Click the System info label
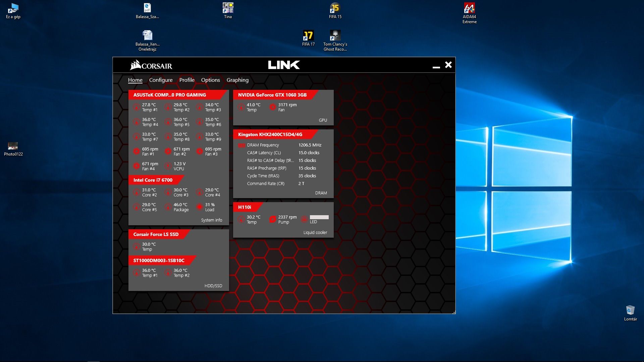 point(212,220)
